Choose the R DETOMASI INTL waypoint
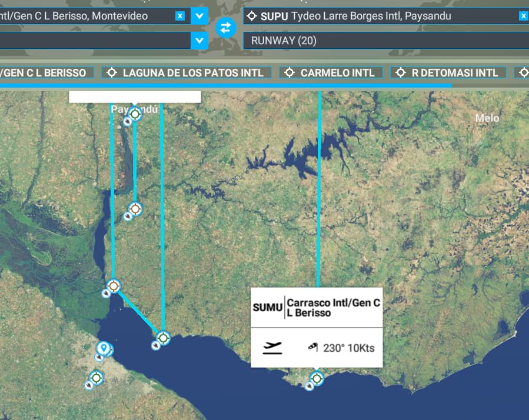Screen dimensions: 529x420 447,72
